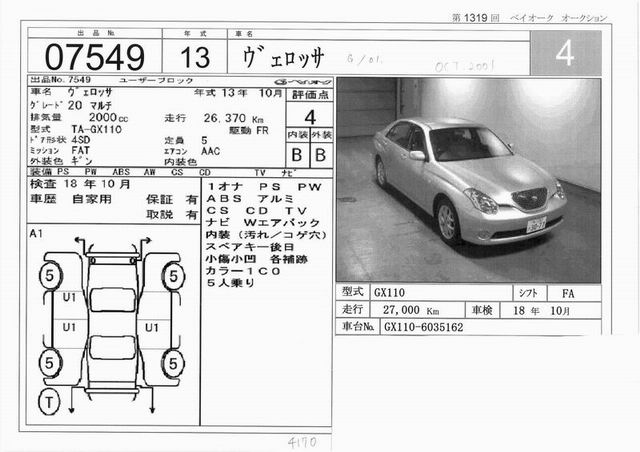Select the transmission value FAT
The height and width of the screenshot is (452, 640).
(80, 150)
